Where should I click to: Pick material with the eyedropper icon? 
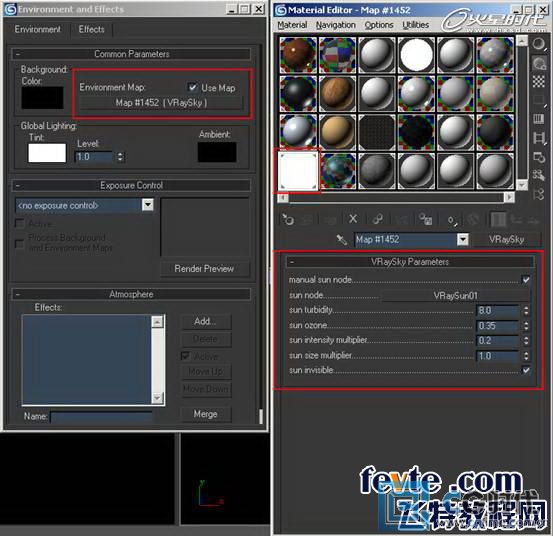[x=341, y=240]
